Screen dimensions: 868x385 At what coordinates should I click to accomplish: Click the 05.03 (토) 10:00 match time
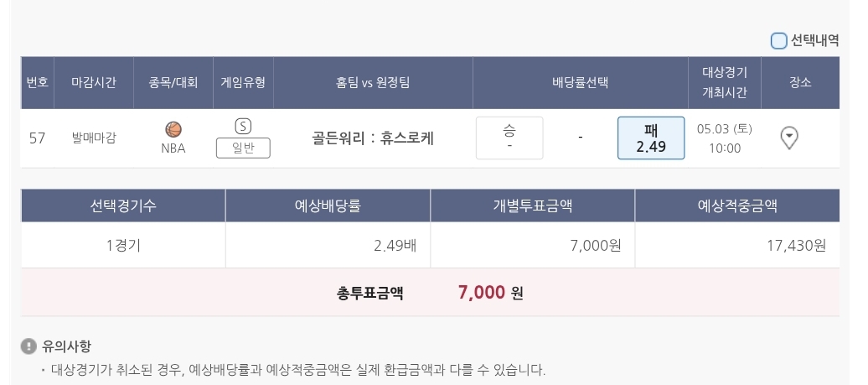point(725,138)
